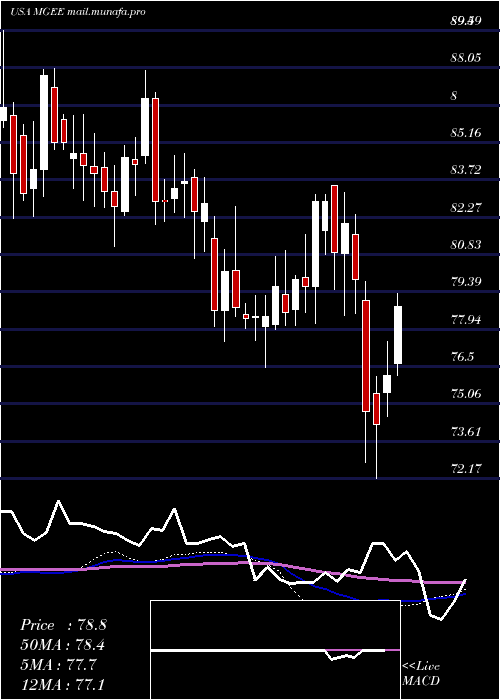500x700 pixels.
Task: Click the '<<Live MACD' label
Action: [x=421, y=674]
